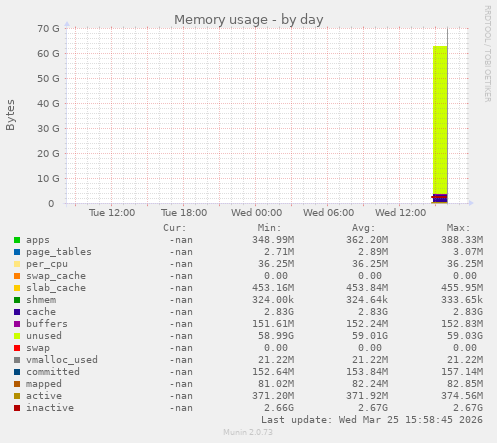Click the 'buffers' legend label

click(47, 324)
